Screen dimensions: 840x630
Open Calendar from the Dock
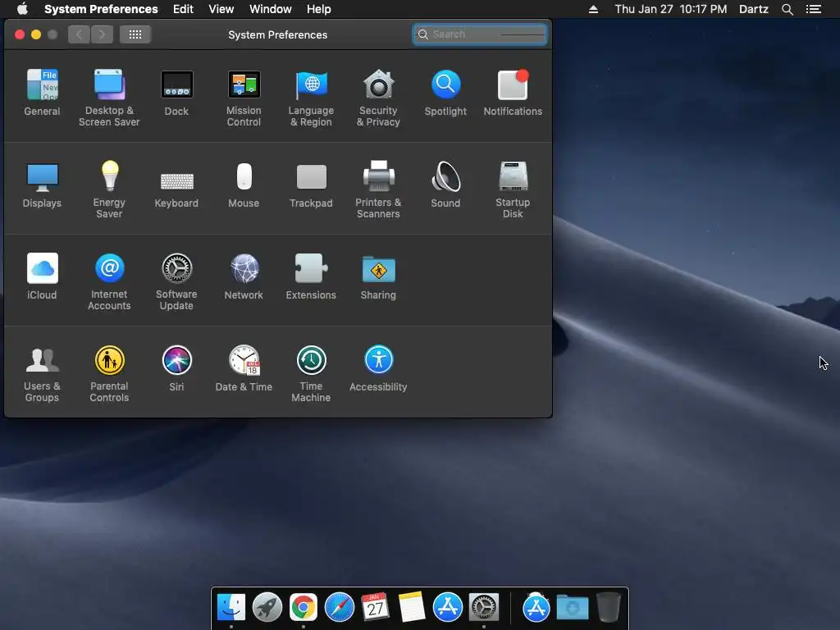click(376, 608)
